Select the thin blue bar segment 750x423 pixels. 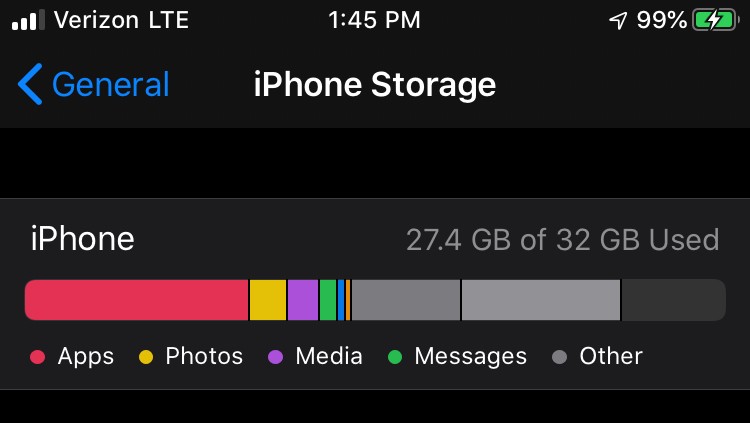pyautogui.click(x=341, y=300)
